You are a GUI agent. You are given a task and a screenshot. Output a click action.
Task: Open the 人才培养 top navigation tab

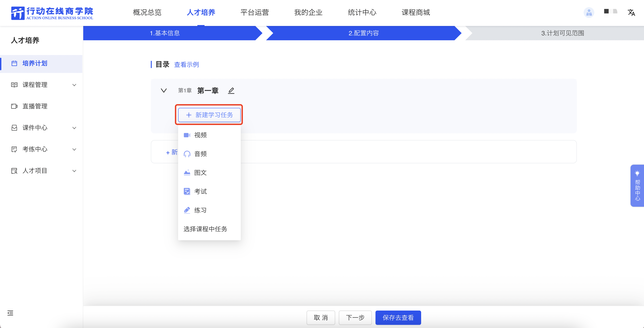(201, 13)
